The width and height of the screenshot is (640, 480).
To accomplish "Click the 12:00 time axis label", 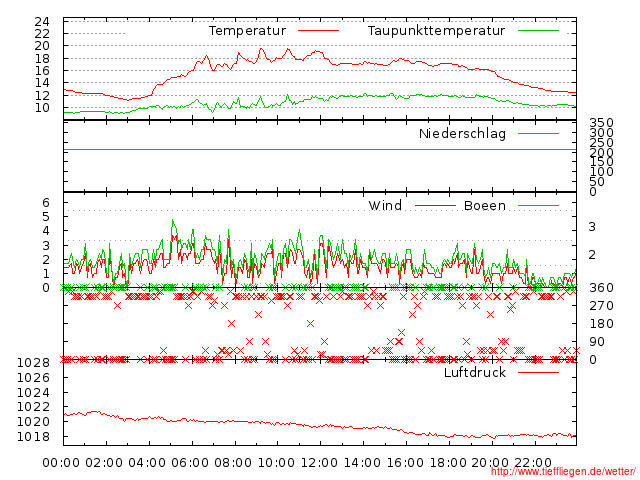I will pyautogui.click(x=319, y=463).
